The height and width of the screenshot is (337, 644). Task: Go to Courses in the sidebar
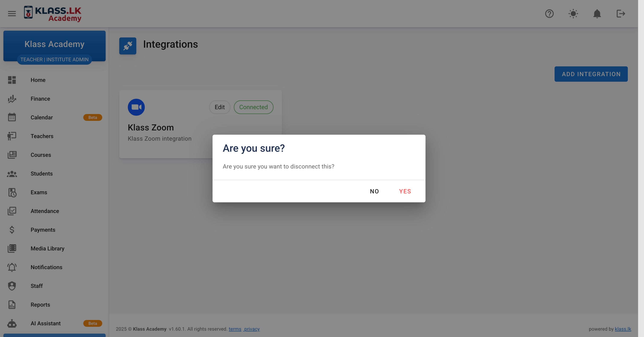click(x=41, y=155)
